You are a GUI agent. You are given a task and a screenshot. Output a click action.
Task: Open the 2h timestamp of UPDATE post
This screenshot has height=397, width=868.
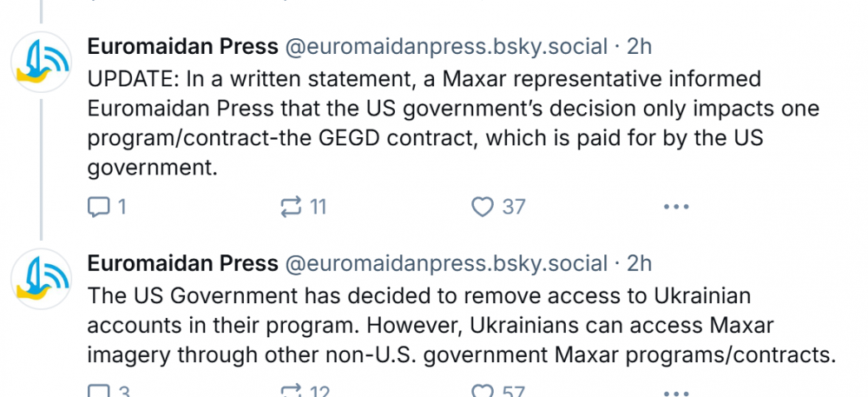click(639, 46)
